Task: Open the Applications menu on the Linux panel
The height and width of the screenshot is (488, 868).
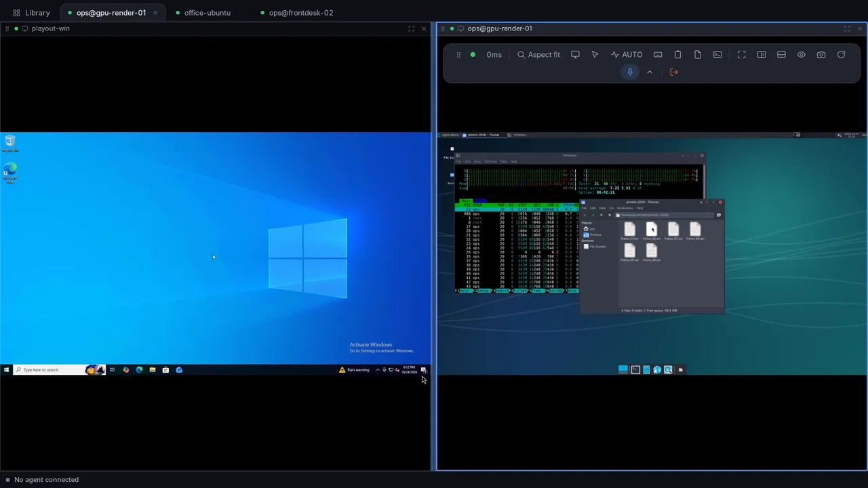Action: [448, 135]
